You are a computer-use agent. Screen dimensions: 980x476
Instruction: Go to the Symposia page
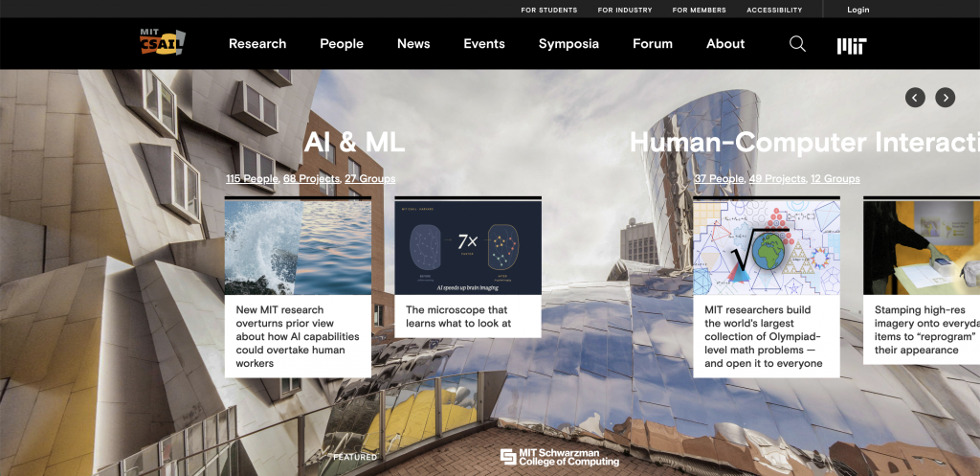[568, 44]
